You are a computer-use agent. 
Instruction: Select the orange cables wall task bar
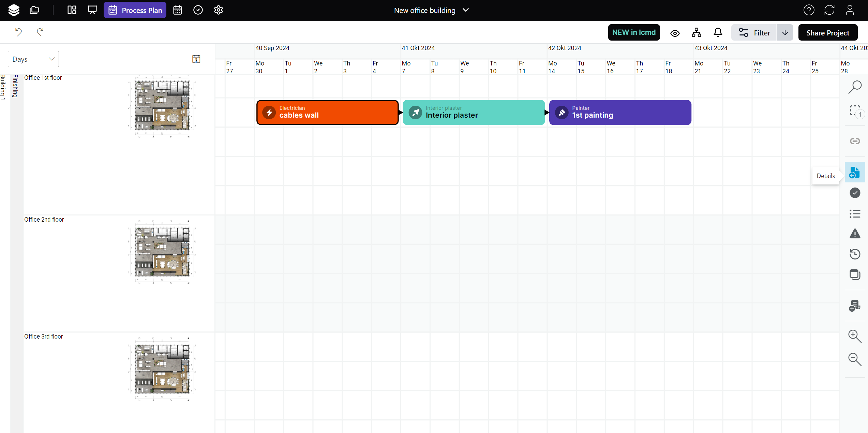point(327,113)
